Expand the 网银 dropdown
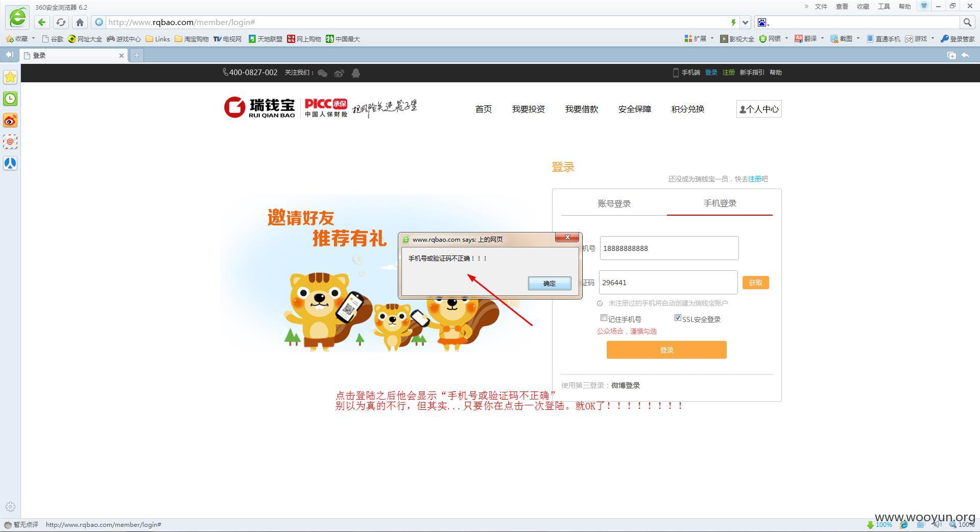980x532 pixels. pos(786,38)
